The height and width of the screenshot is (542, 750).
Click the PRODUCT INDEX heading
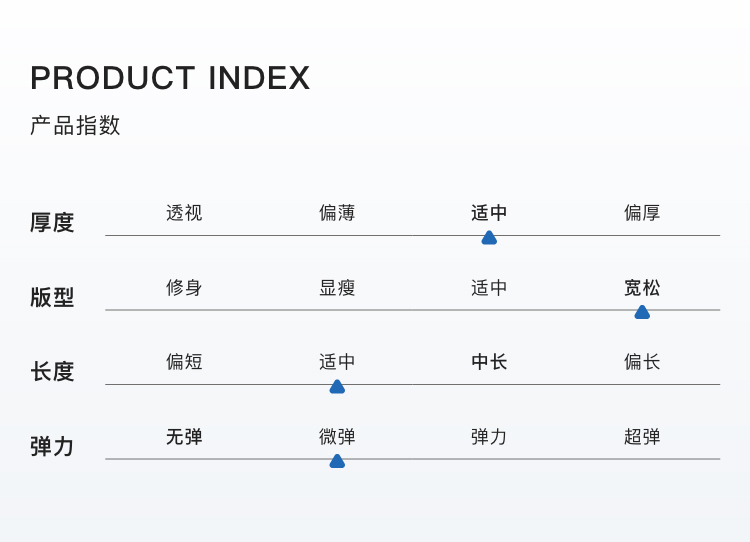(170, 78)
